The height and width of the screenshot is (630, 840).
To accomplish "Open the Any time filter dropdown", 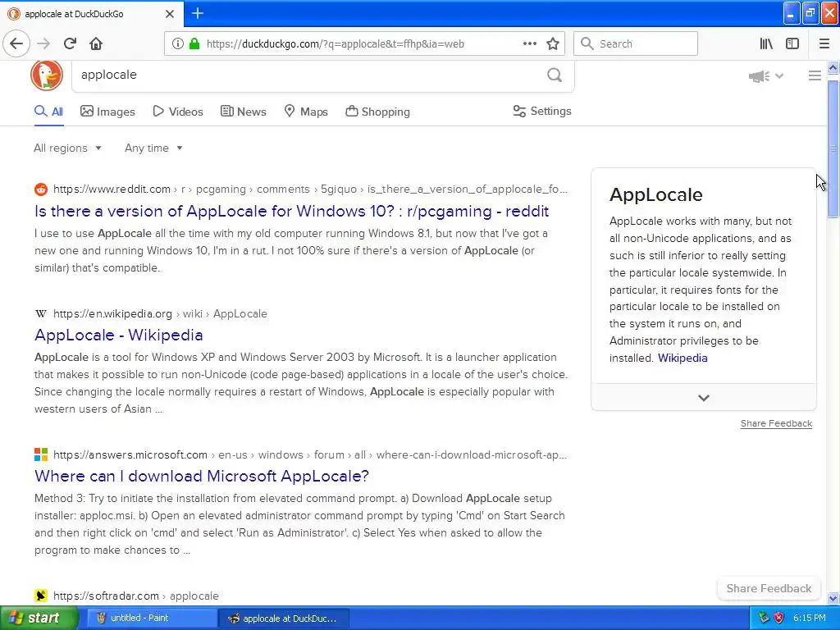I will [153, 148].
